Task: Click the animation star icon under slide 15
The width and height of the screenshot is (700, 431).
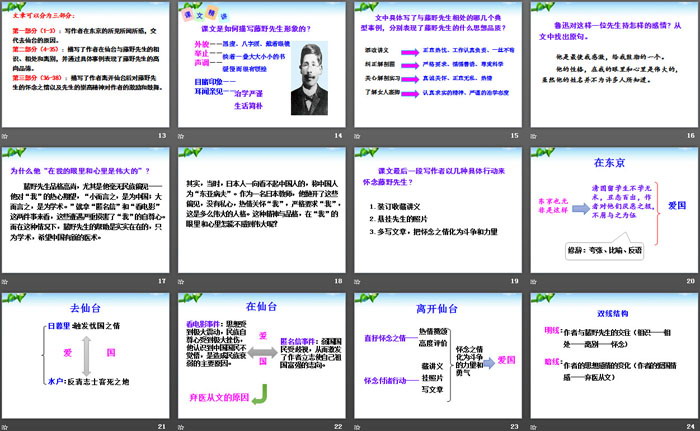Action: coord(357,136)
